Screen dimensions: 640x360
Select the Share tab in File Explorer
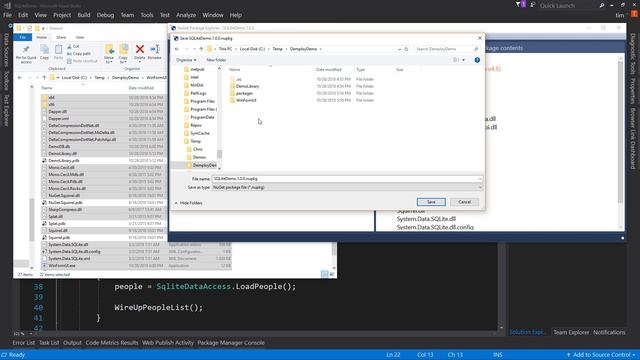(61, 37)
